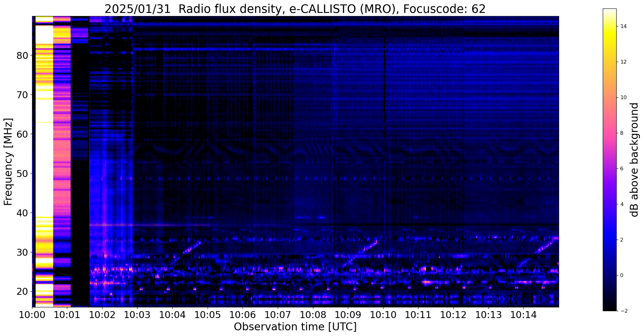This screenshot has height=336, width=644.
Task: Click the 10:09 time tick label
Action: point(348,315)
